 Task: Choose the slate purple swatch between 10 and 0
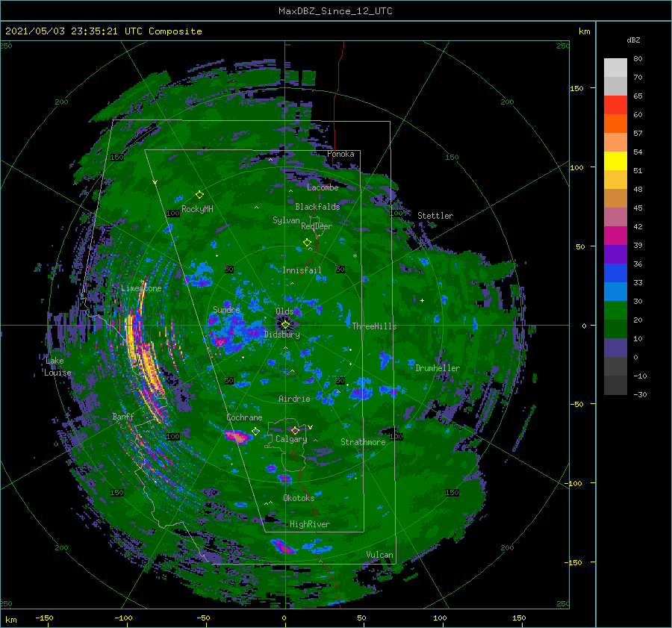click(x=615, y=348)
